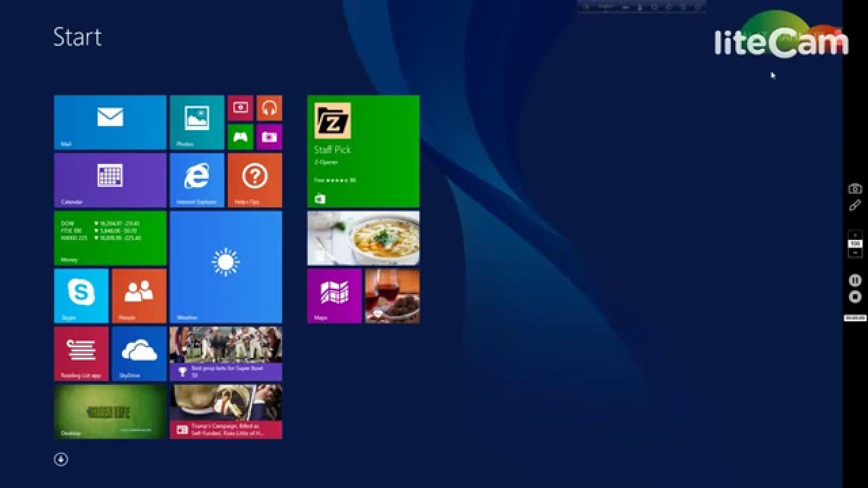Show all apps with down arrow
The image size is (868, 488).
pyautogui.click(x=61, y=460)
